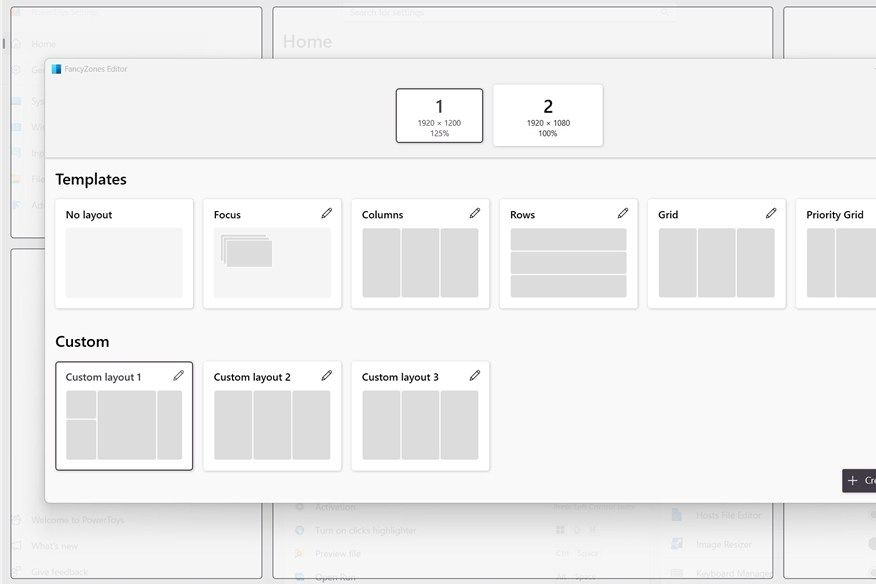Open Give feedback in PowerToys sidebar
876x584 pixels.
click(x=59, y=572)
